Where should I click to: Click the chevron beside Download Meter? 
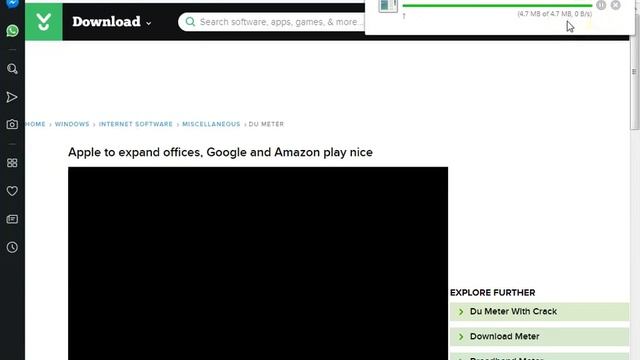coord(461,337)
